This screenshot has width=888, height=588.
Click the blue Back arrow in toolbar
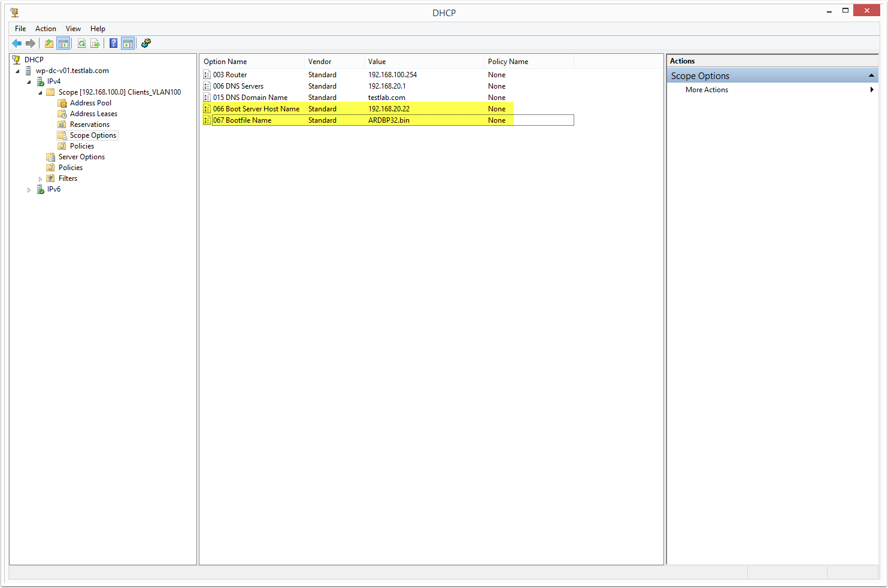[17, 43]
